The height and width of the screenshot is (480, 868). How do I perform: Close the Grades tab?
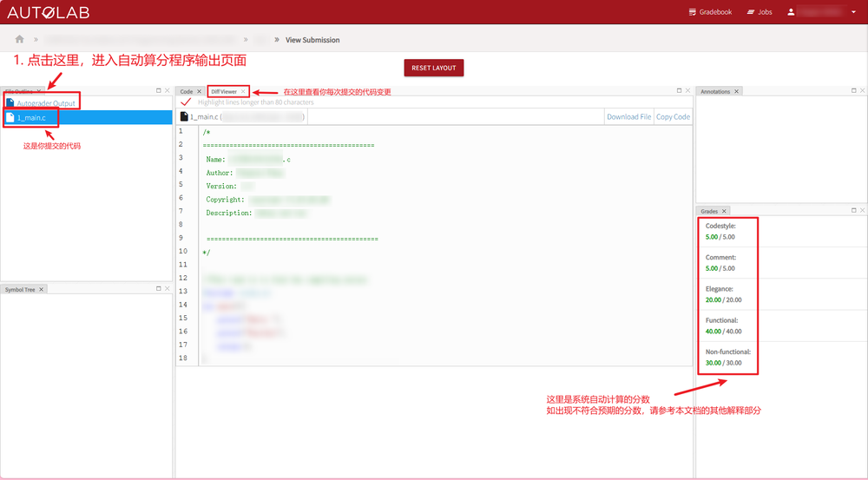(724, 211)
